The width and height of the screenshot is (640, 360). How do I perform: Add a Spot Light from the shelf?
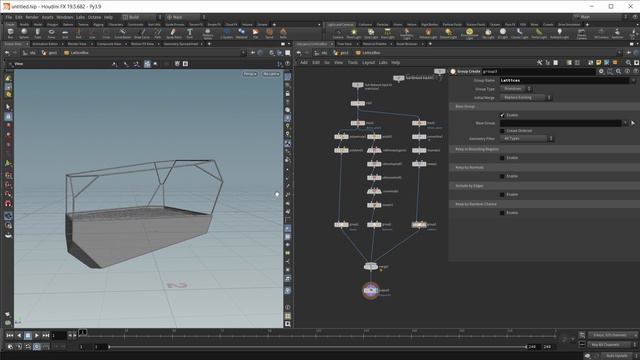click(371, 33)
